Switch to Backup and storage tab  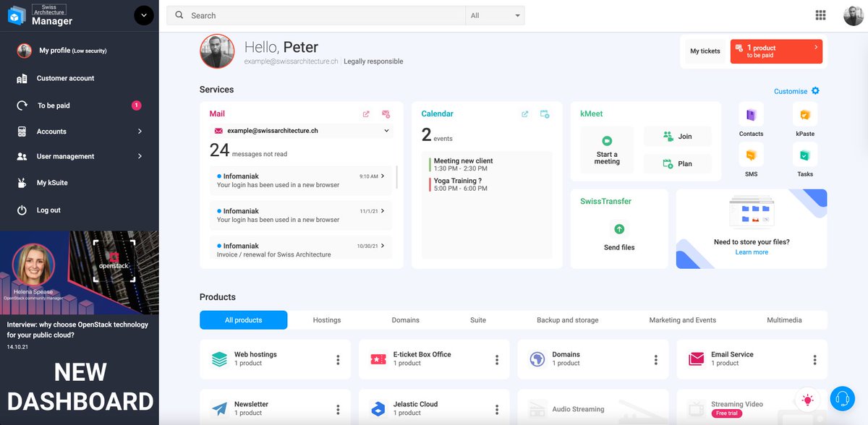(x=568, y=319)
